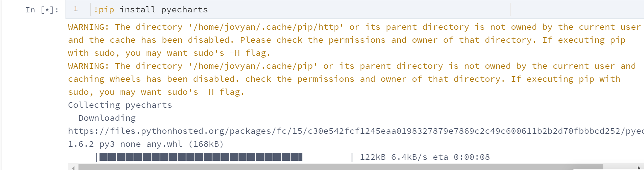The width and height of the screenshot is (644, 170).
Task: Click the empty scrollbar track right of thumb
Action: [619, 167]
